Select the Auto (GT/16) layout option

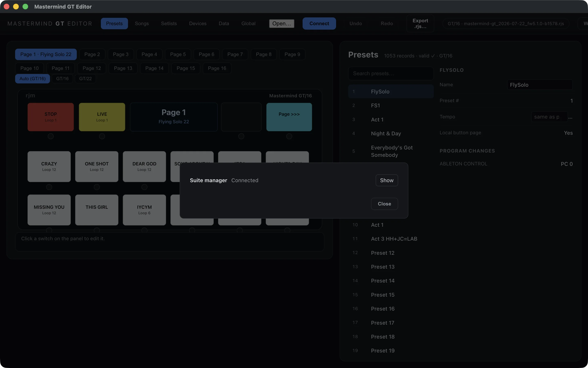tap(32, 79)
